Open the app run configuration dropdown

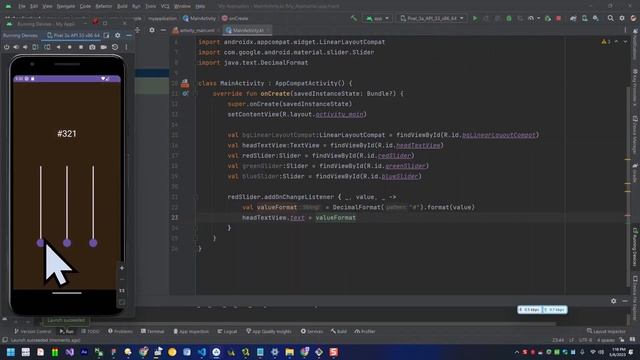point(377,18)
